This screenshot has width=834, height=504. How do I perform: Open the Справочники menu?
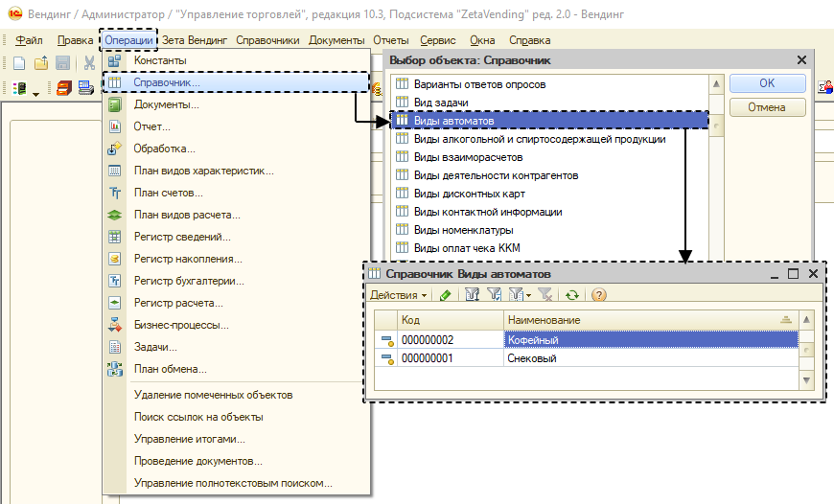point(267,40)
